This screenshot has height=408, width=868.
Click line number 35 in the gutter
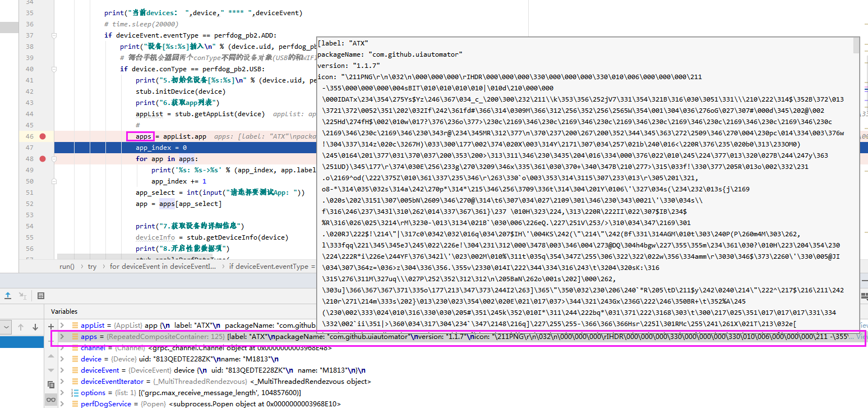pyautogui.click(x=30, y=13)
